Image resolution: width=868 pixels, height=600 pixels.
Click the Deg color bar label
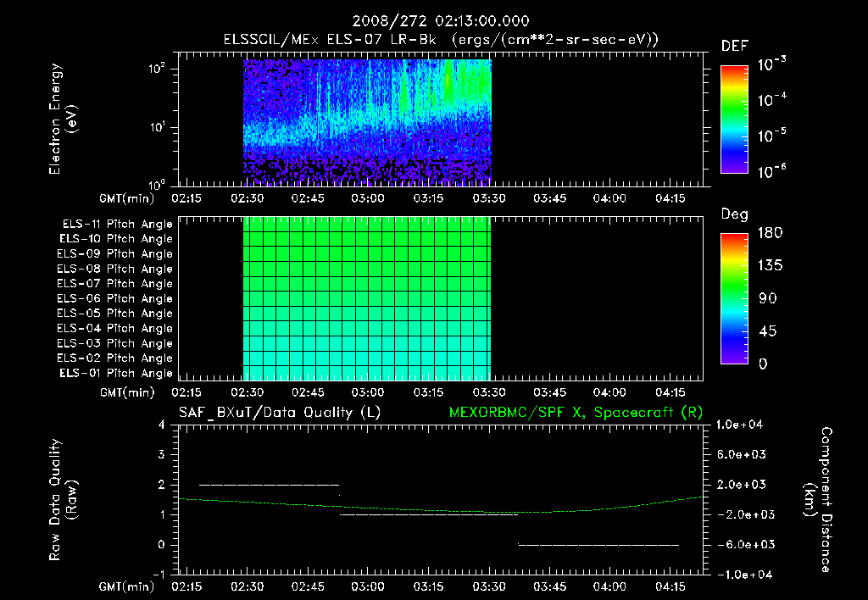click(734, 214)
